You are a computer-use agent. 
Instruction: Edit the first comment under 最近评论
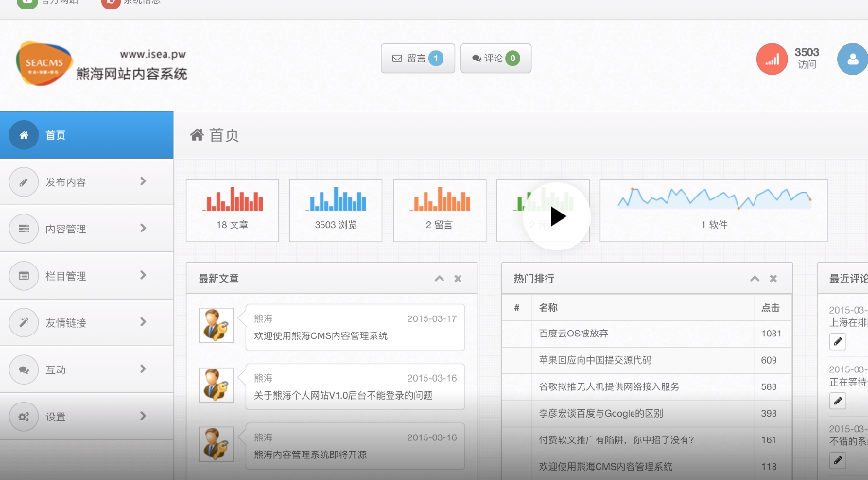(838, 342)
